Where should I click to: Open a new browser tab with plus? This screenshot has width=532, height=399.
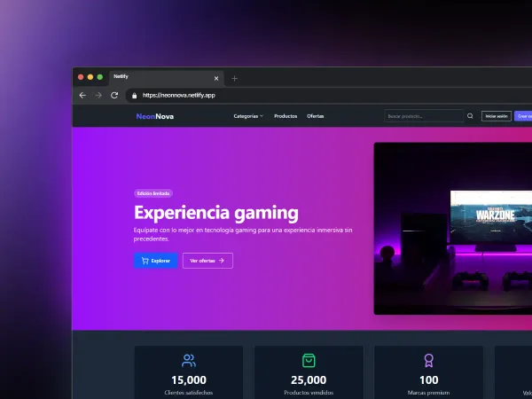point(234,78)
